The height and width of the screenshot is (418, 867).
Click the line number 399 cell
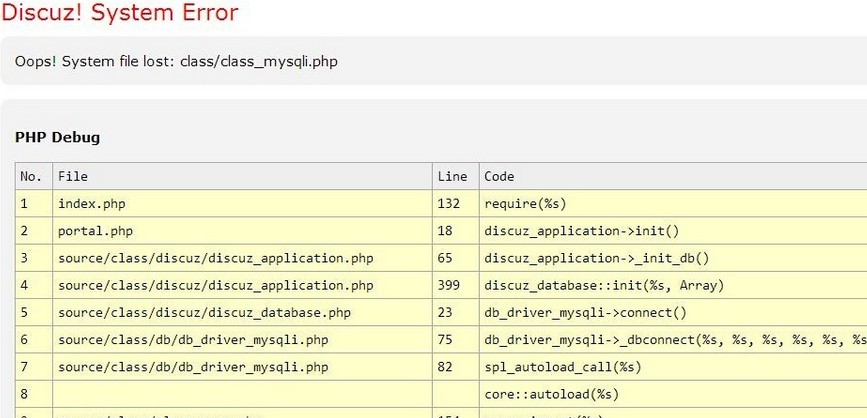coord(450,285)
